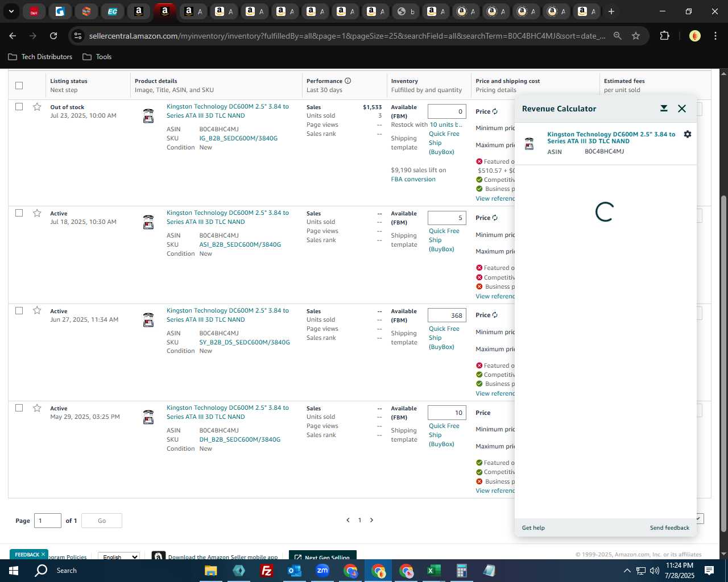Open the notification center
Viewport: 728px width, 582px height.
click(x=709, y=571)
